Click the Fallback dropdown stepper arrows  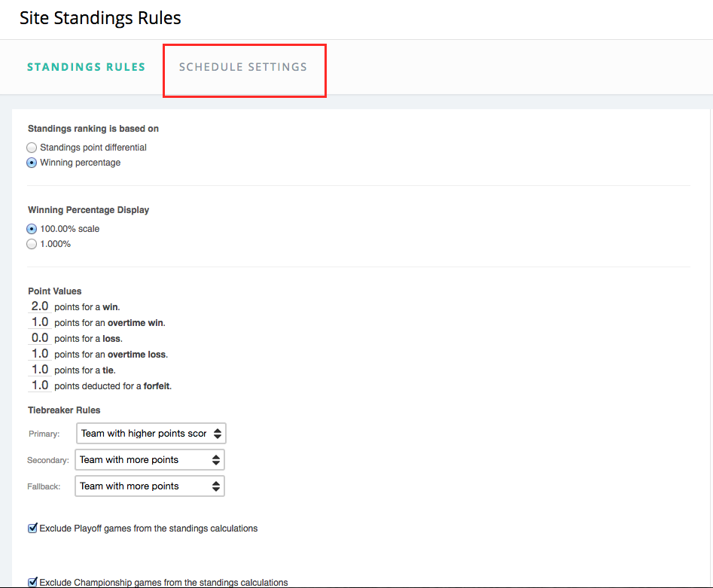(x=217, y=486)
